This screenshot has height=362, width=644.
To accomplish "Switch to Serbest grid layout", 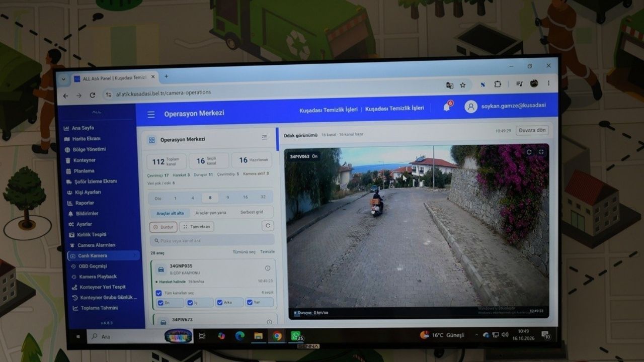I will click(x=252, y=212).
